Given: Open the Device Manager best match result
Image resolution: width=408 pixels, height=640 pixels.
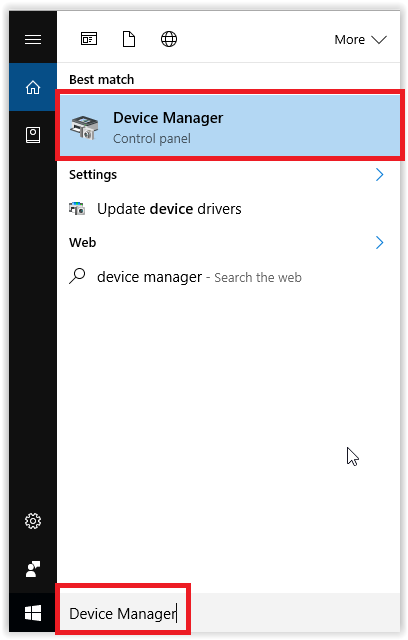Looking at the screenshot, I should point(230,125).
